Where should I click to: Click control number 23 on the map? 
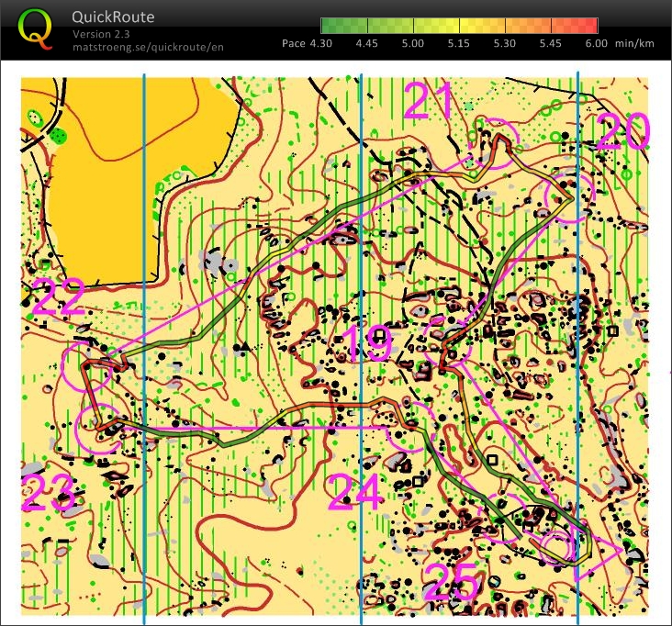coord(49,492)
